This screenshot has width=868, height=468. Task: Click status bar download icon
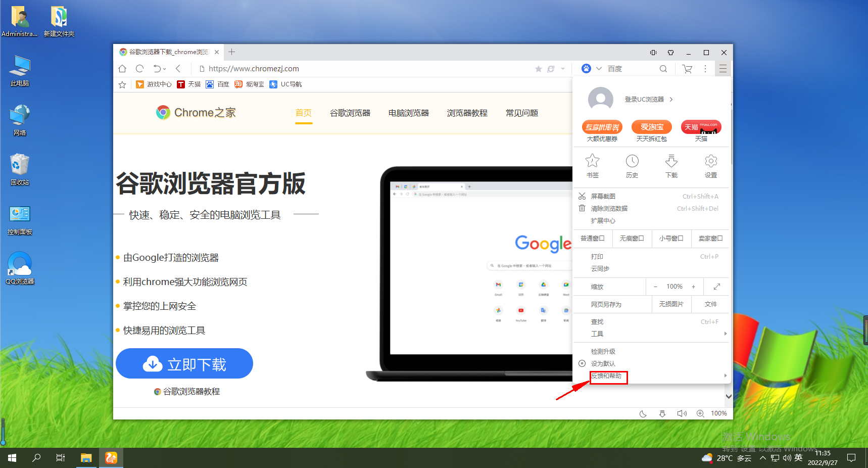click(x=662, y=413)
